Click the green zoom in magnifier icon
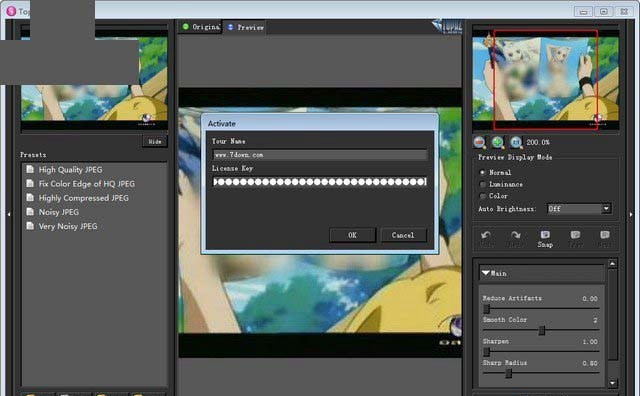The image size is (640, 396). coord(497,142)
